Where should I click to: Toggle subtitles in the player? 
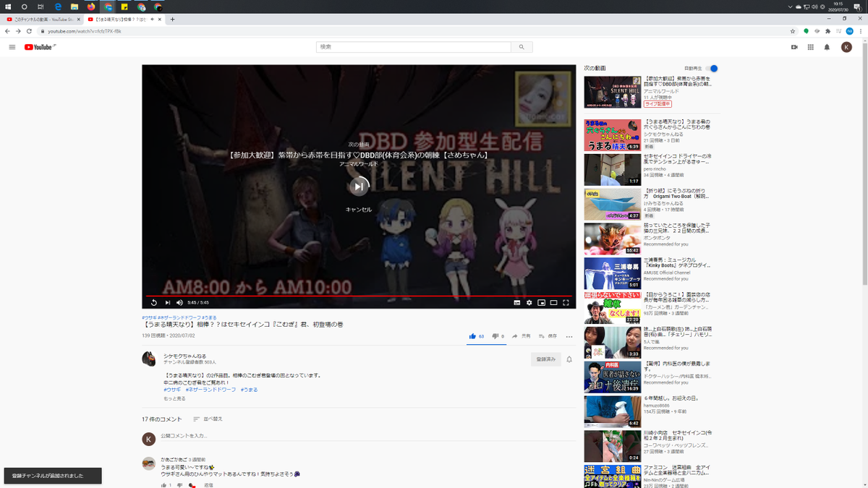[516, 302]
